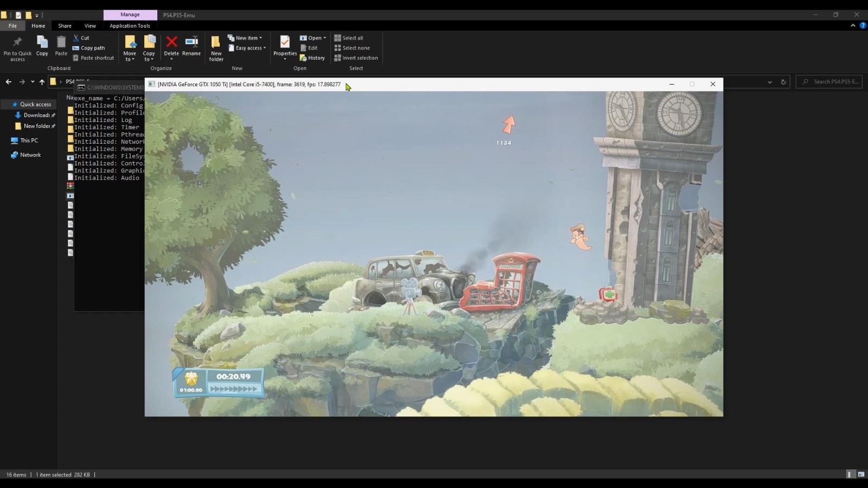Click the blue Help question mark icon

point(863,25)
